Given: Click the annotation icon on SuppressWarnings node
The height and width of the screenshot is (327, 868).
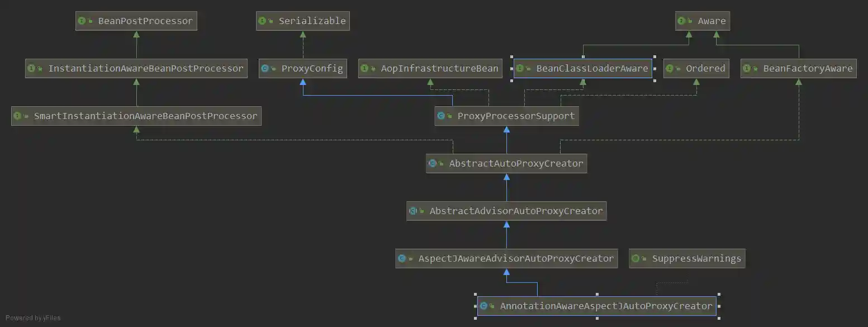Looking at the screenshot, I should 635,259.
